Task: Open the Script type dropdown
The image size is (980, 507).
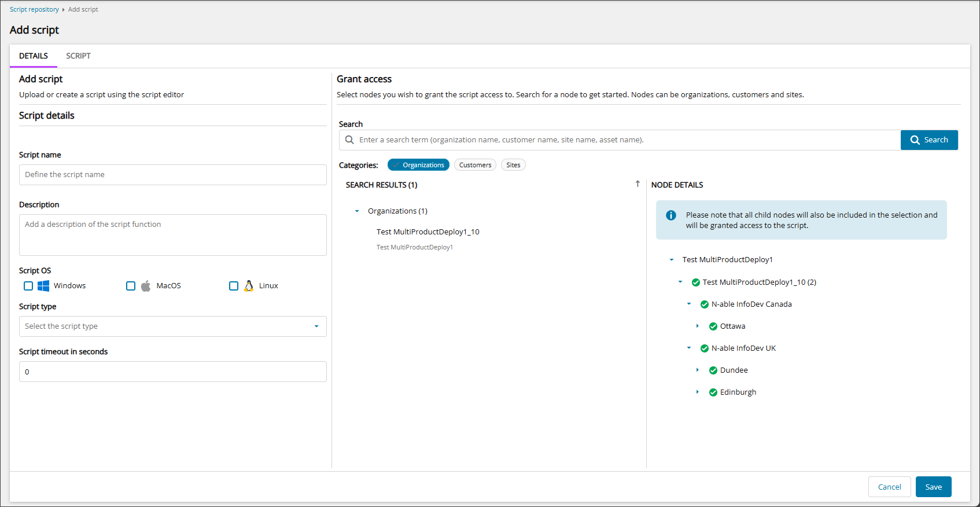Action: point(172,326)
